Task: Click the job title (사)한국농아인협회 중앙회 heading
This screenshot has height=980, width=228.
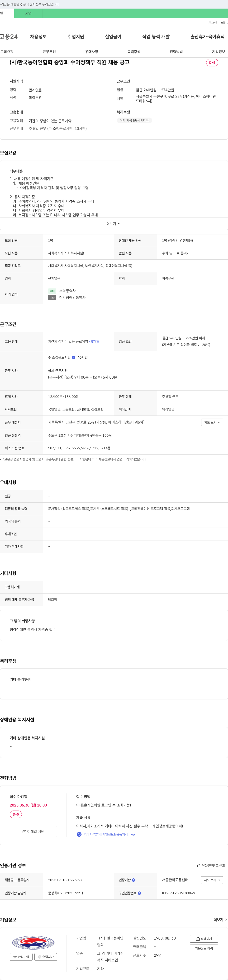Action: click(x=69, y=62)
